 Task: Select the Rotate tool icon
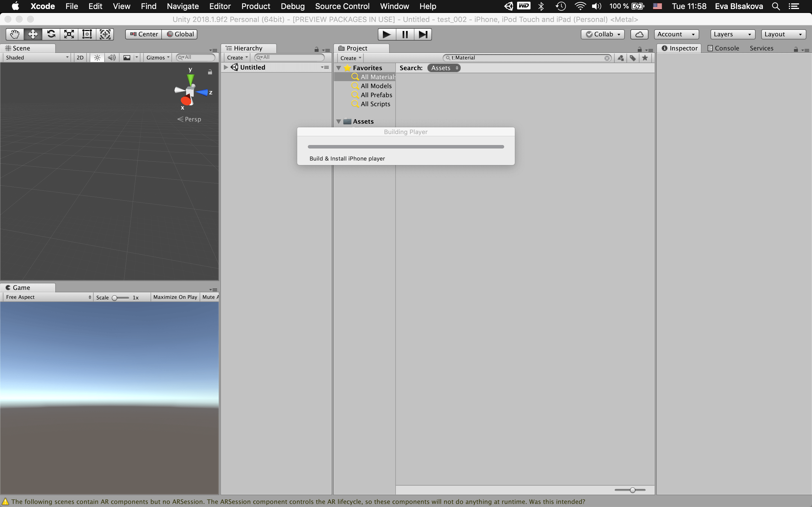click(x=51, y=34)
